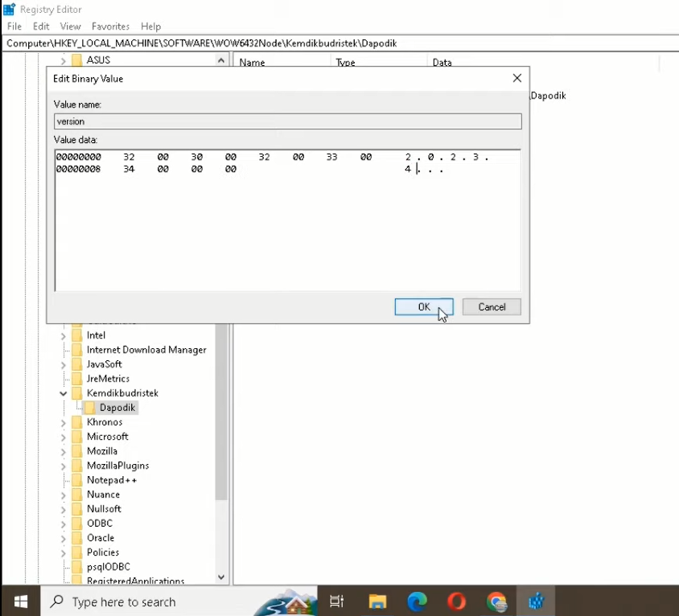
Task: Select the ODBC key label
Action: [x=100, y=524]
